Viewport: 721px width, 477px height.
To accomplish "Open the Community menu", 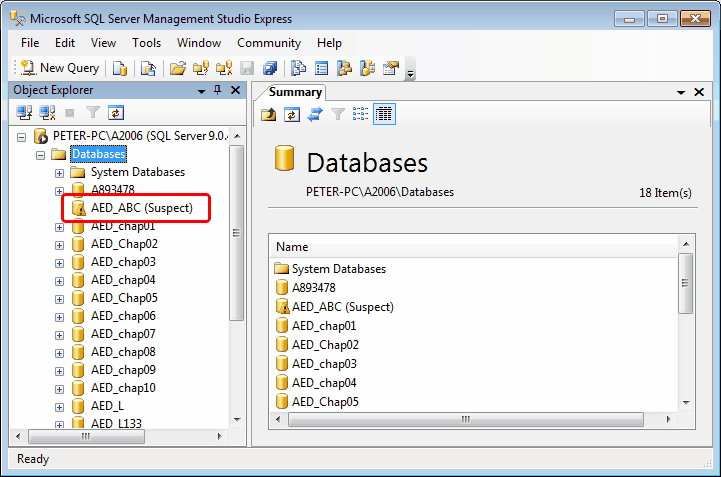I will [x=269, y=43].
